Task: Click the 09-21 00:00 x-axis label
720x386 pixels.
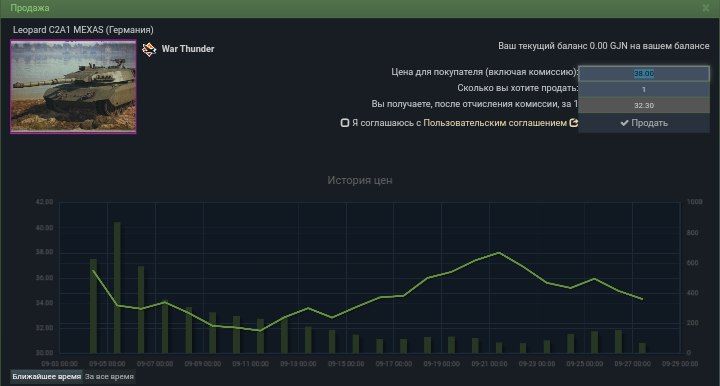Action: click(489, 364)
